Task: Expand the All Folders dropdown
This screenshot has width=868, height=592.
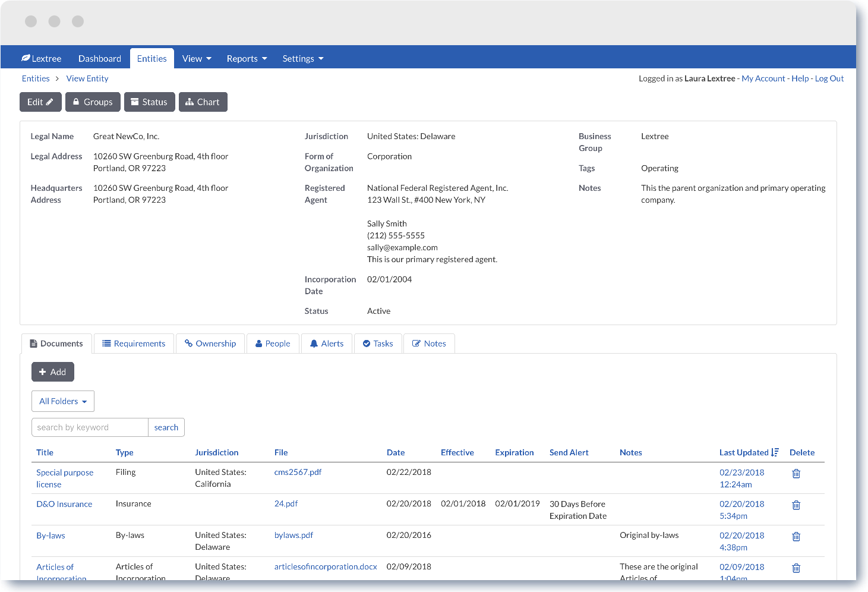Action: tap(63, 401)
